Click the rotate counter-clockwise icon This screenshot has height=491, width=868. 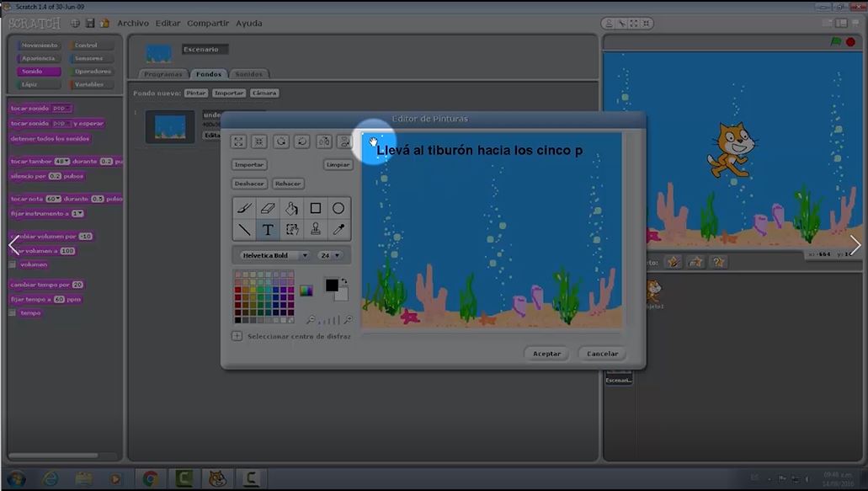tap(281, 141)
